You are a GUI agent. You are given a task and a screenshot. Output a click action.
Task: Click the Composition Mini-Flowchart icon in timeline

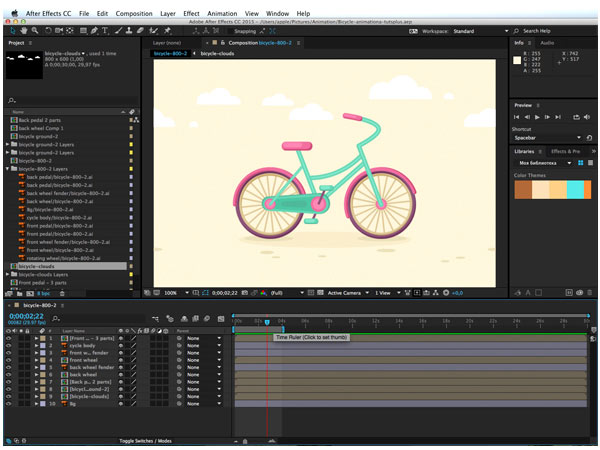(155, 318)
